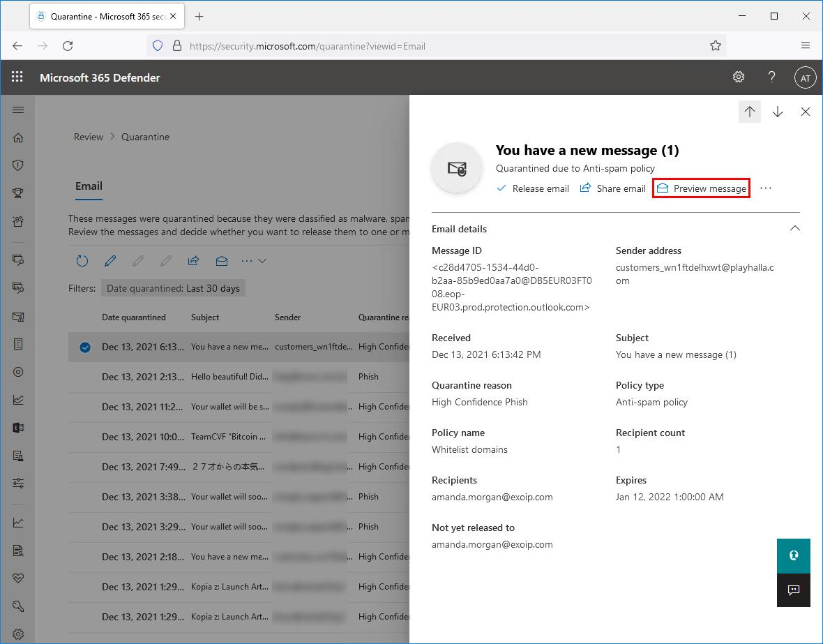Open the Help question mark
Viewport: 823px width, 644px height.
[x=771, y=77]
